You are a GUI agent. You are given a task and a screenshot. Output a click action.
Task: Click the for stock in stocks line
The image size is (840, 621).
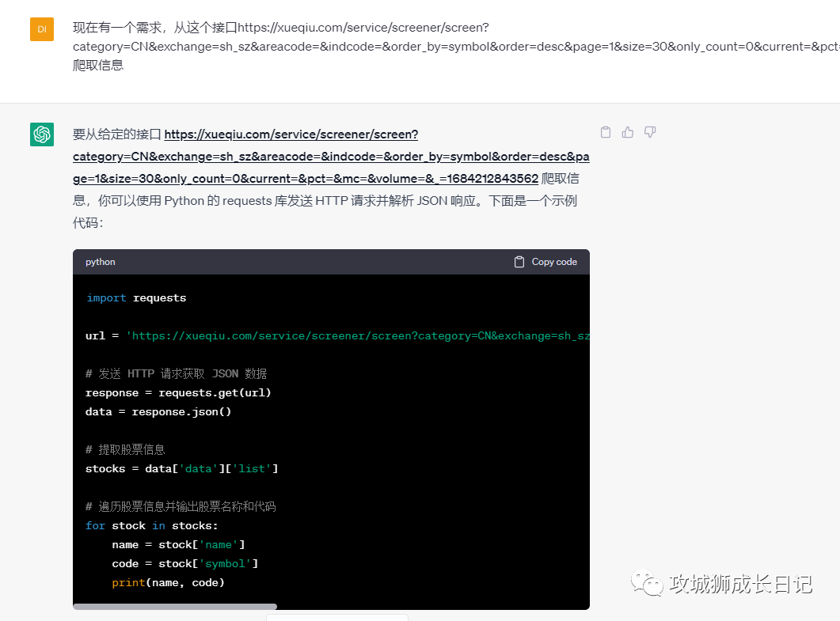tap(151, 525)
